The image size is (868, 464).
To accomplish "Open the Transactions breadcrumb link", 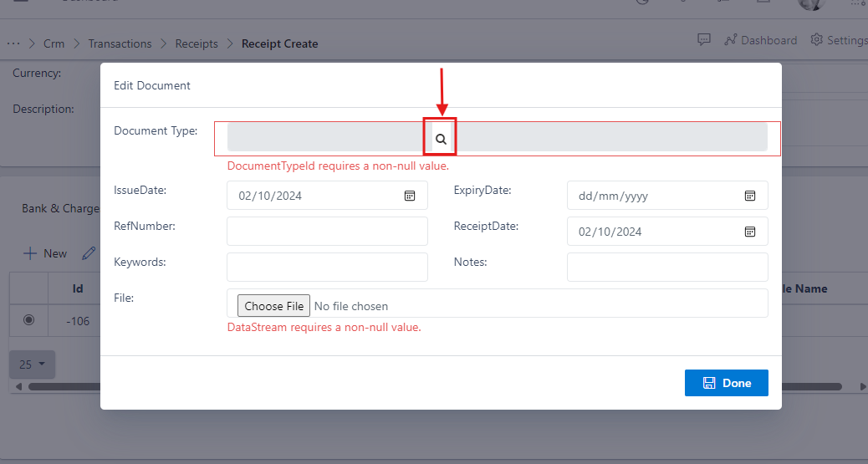I will point(120,43).
